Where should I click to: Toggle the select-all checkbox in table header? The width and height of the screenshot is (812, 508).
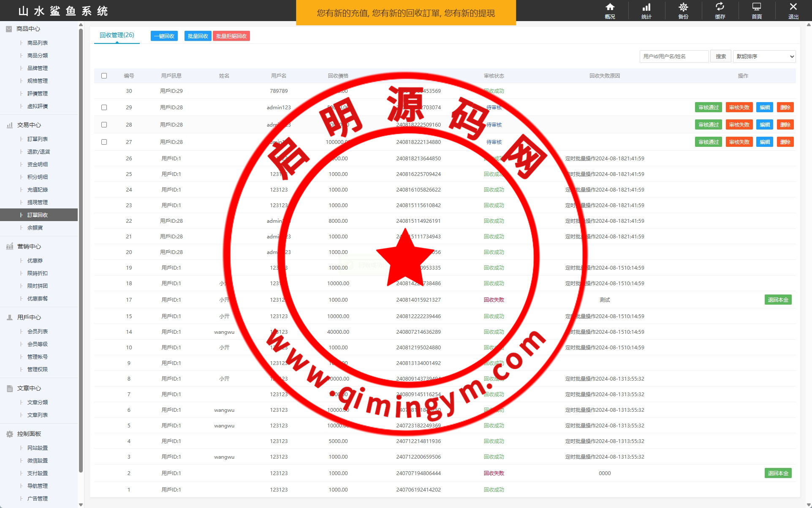[x=104, y=76]
